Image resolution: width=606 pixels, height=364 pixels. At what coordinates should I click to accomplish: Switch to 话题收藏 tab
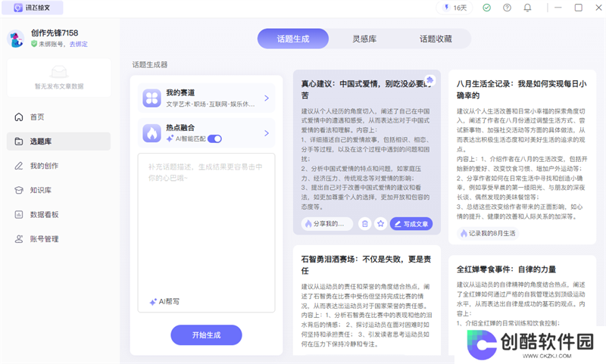point(436,39)
